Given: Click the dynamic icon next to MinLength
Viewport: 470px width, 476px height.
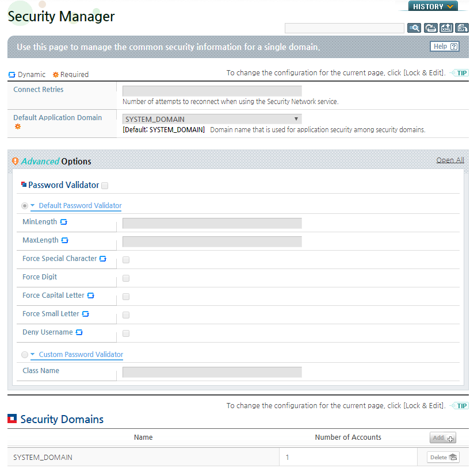Looking at the screenshot, I should (x=63, y=222).
